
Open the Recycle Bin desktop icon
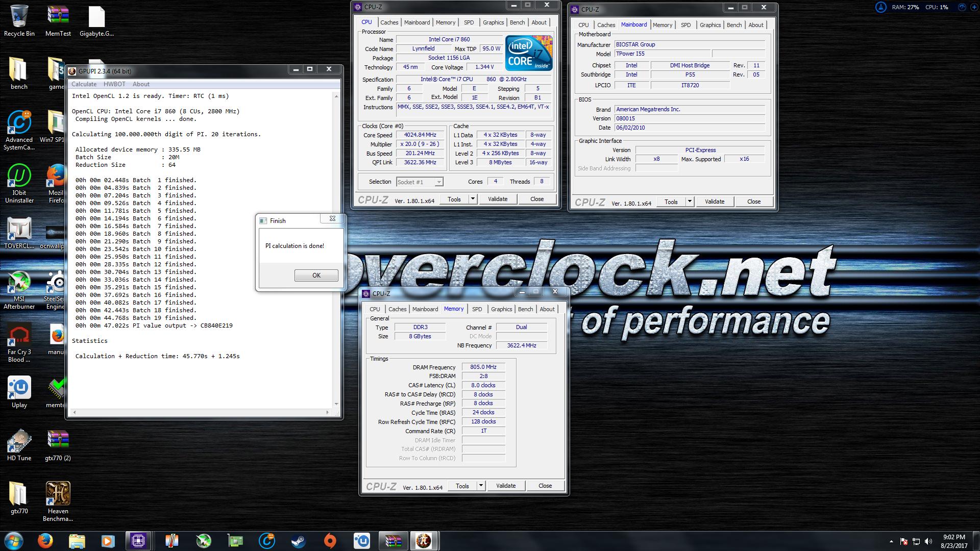(x=19, y=20)
